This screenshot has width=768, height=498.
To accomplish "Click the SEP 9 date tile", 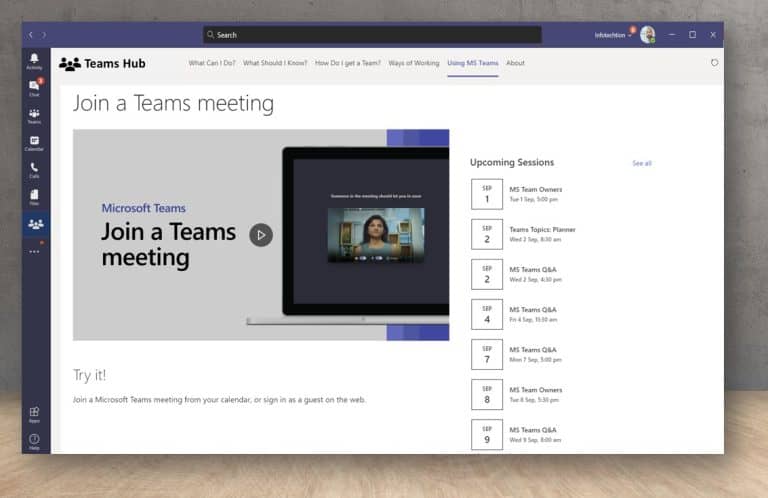I will pos(487,435).
